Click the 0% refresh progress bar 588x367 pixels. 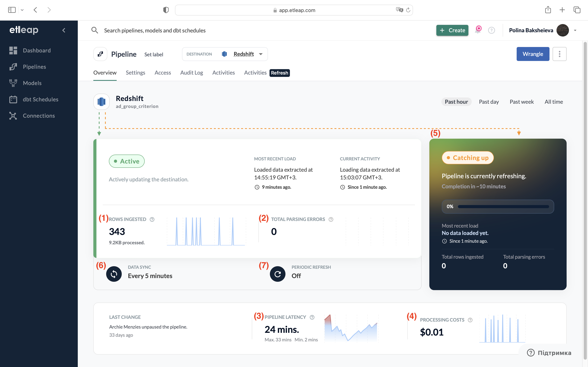[503, 207]
